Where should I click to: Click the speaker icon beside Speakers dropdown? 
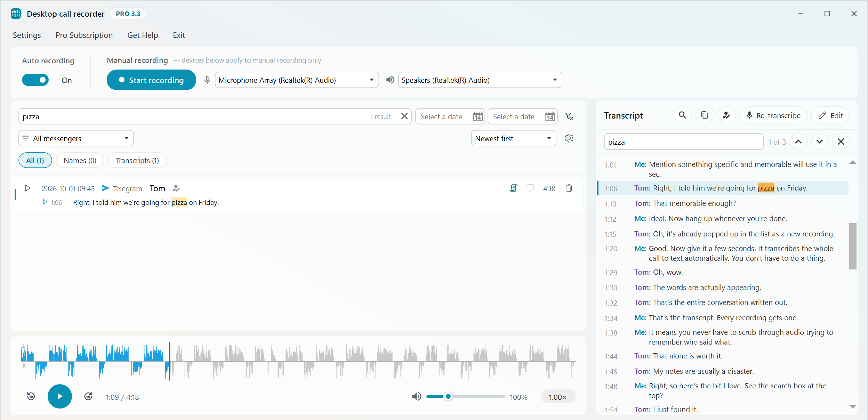(x=390, y=80)
